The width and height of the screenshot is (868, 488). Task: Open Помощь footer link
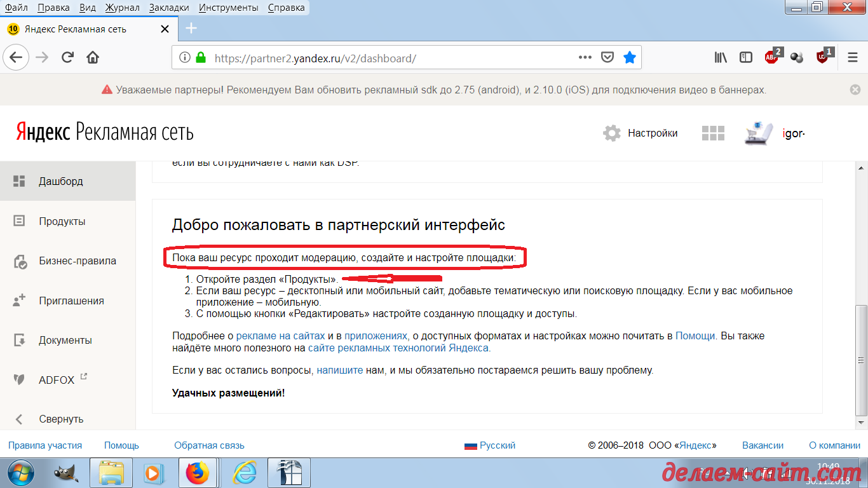coord(121,445)
